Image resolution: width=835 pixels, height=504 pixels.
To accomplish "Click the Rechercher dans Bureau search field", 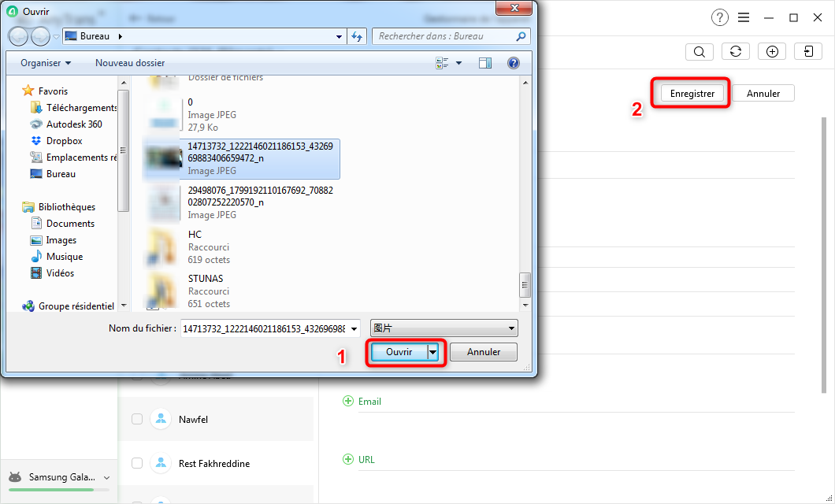I will coord(445,36).
